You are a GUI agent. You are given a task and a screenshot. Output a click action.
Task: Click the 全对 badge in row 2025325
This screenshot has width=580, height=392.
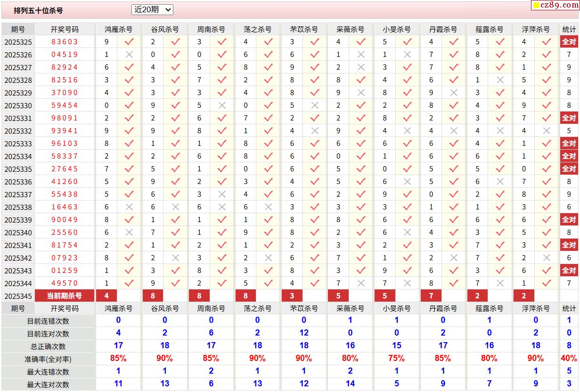(569, 42)
